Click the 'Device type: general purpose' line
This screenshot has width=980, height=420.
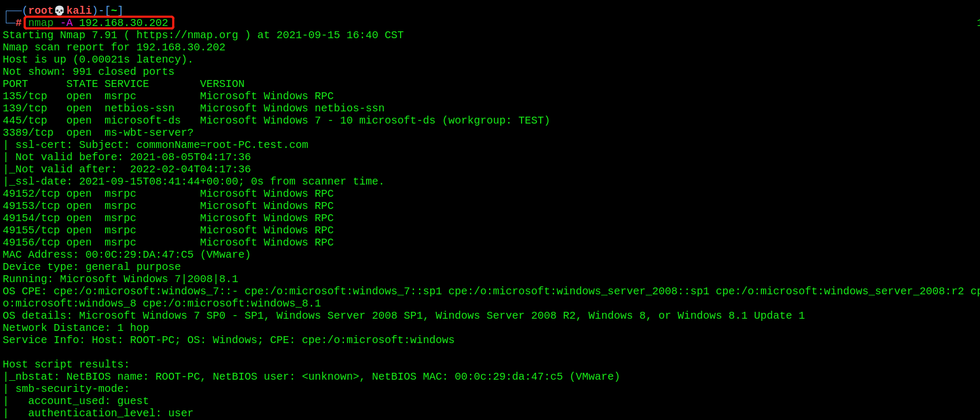[92, 267]
